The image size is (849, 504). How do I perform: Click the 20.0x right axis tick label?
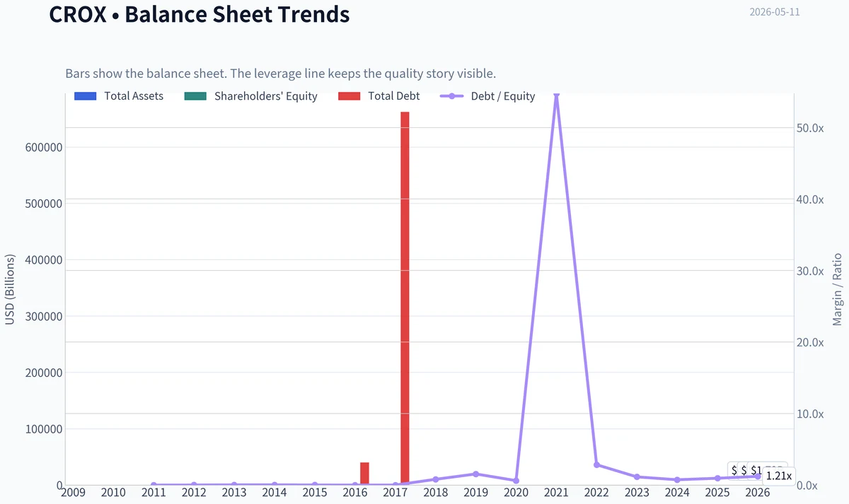point(810,342)
